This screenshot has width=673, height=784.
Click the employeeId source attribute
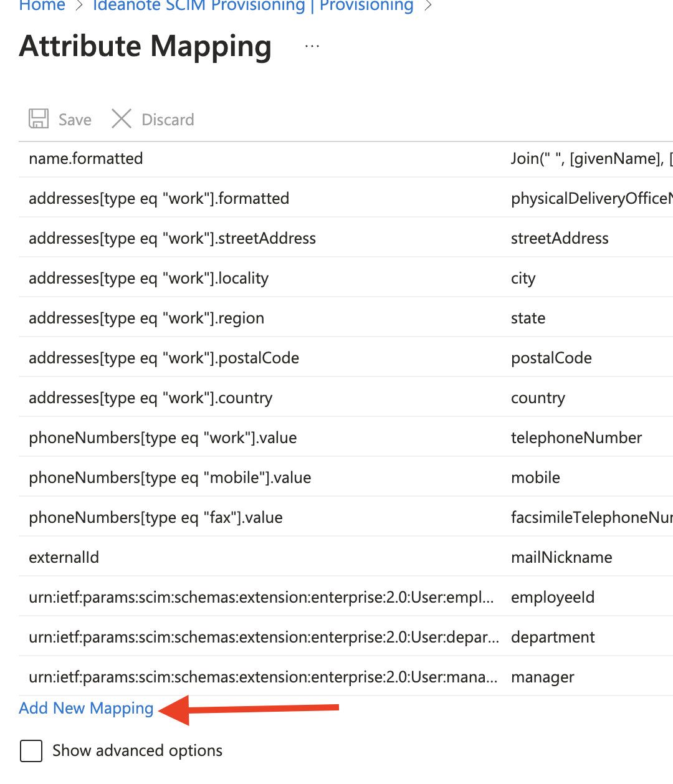[x=553, y=598]
